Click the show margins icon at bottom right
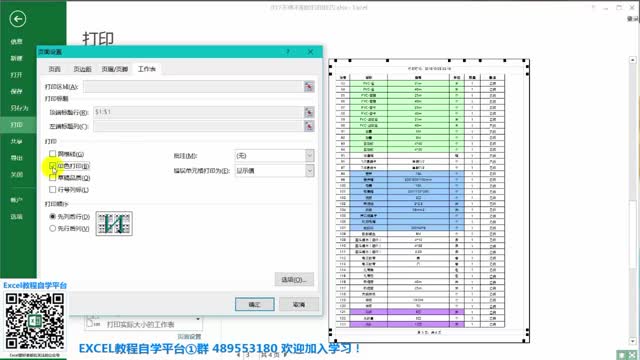 (623, 356)
